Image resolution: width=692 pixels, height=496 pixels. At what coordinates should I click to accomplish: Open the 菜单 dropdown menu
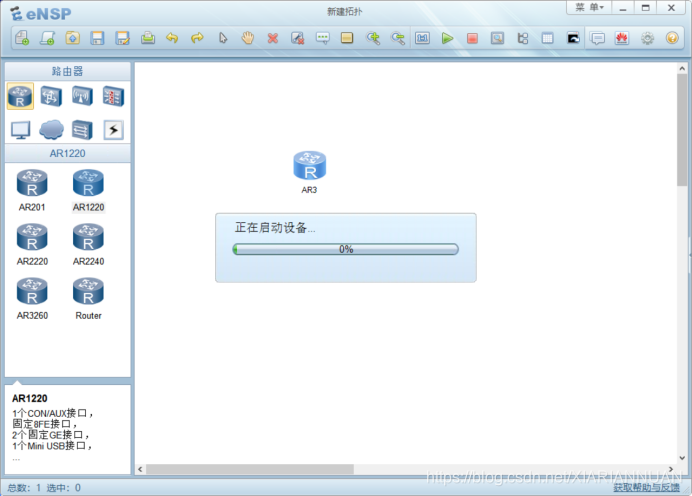click(589, 8)
